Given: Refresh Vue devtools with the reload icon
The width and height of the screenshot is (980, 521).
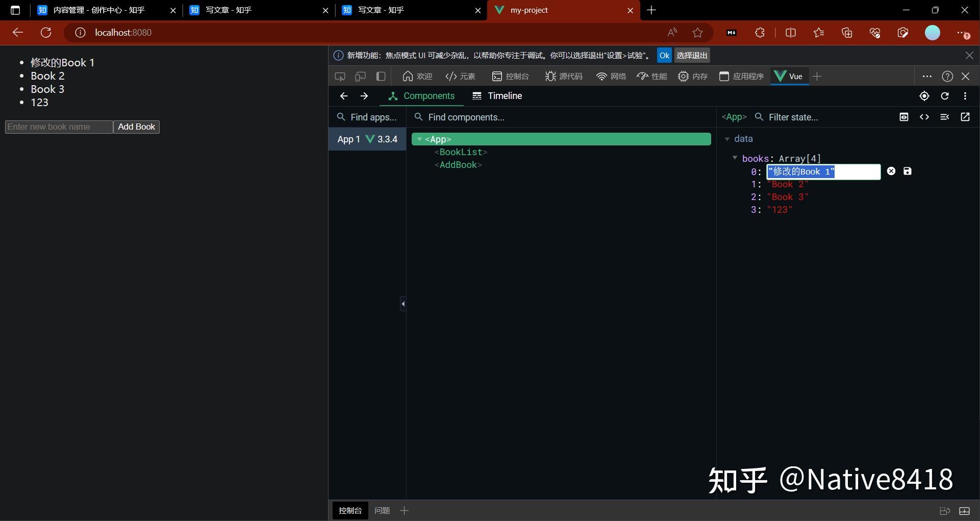Looking at the screenshot, I should pyautogui.click(x=945, y=96).
